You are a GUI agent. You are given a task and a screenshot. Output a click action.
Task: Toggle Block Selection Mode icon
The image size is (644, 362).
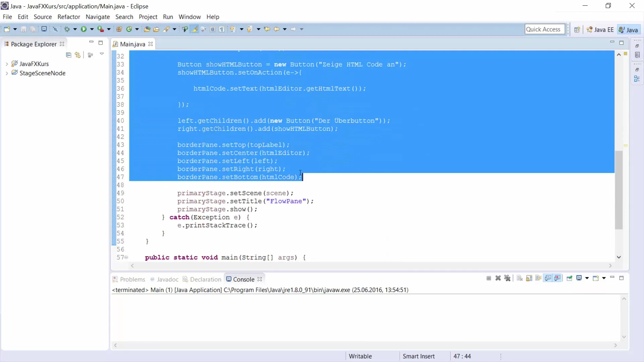click(213, 29)
